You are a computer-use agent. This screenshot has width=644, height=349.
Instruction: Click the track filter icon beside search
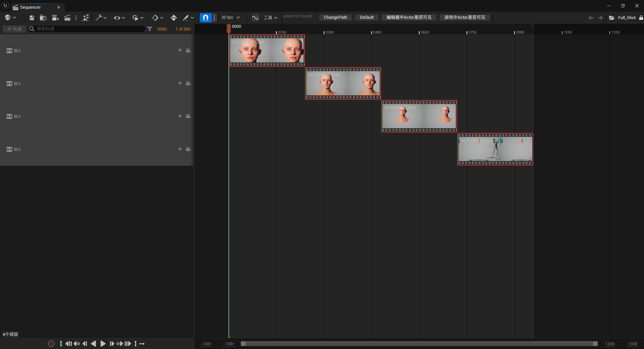pos(150,29)
